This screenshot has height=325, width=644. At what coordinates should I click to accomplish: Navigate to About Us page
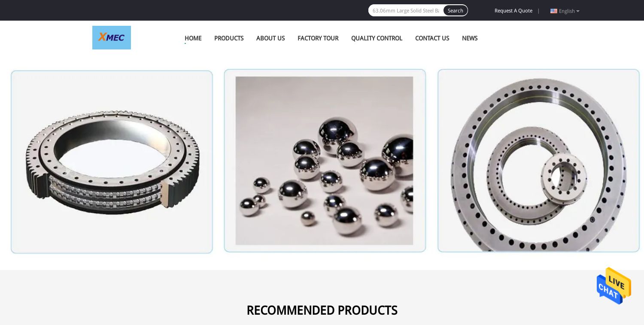tap(270, 38)
